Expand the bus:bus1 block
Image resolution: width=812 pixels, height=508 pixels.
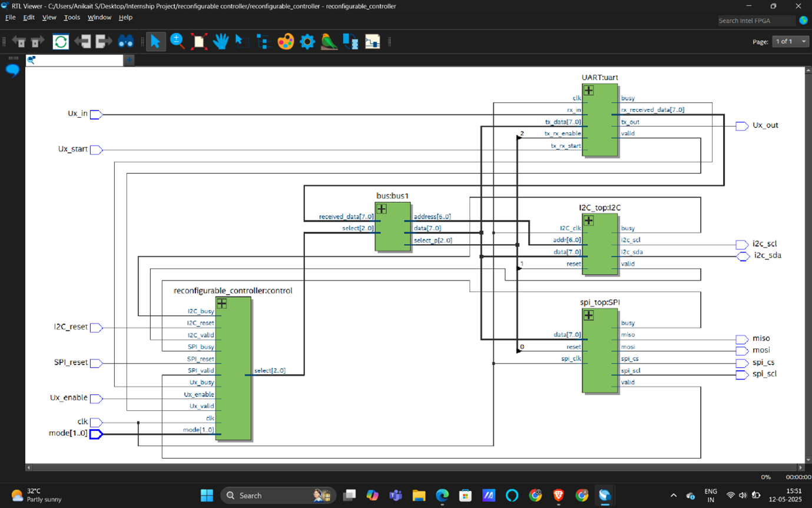tap(382, 209)
